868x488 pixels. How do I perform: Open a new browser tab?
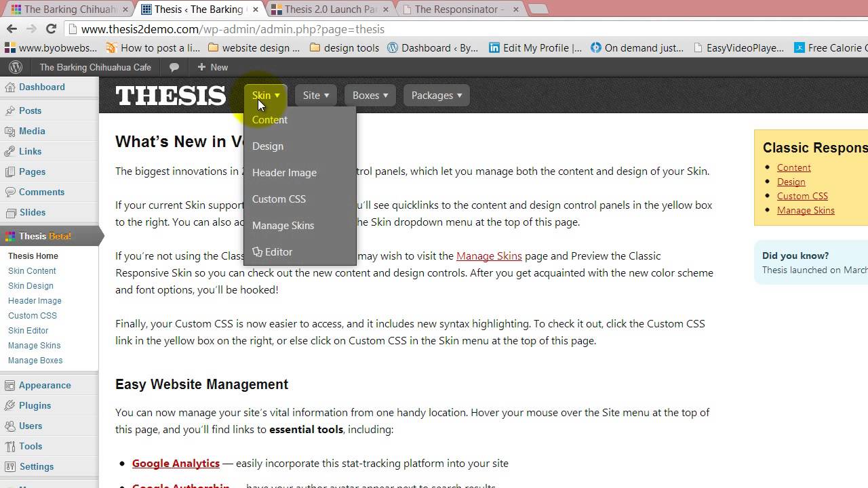[x=538, y=9]
